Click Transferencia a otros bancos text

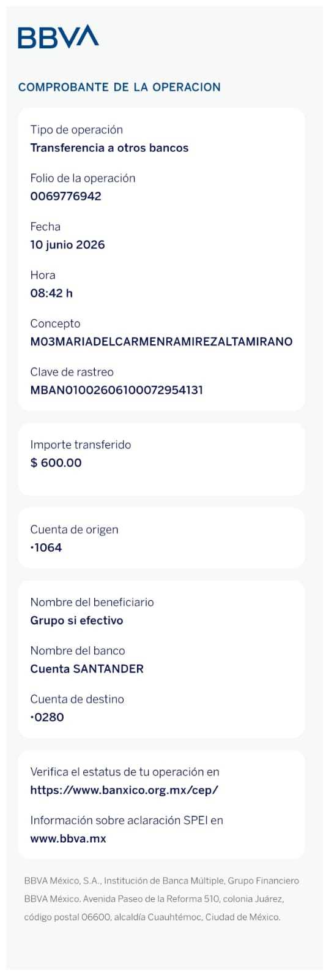(109, 148)
